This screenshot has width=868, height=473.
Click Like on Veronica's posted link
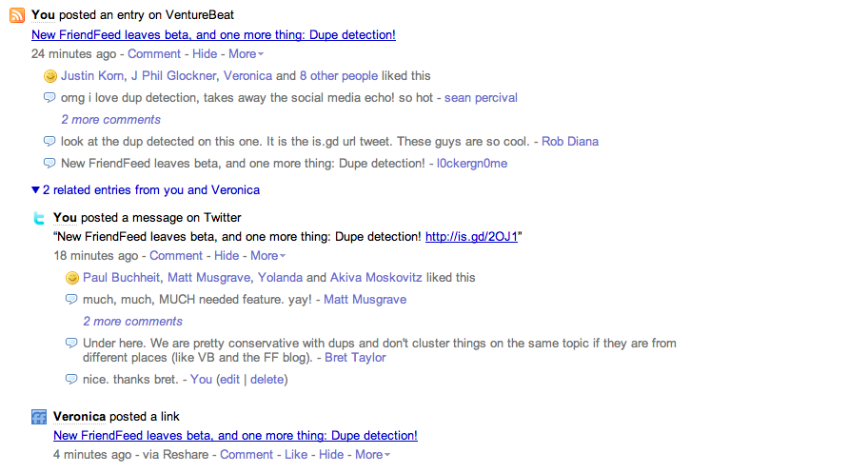click(x=296, y=454)
